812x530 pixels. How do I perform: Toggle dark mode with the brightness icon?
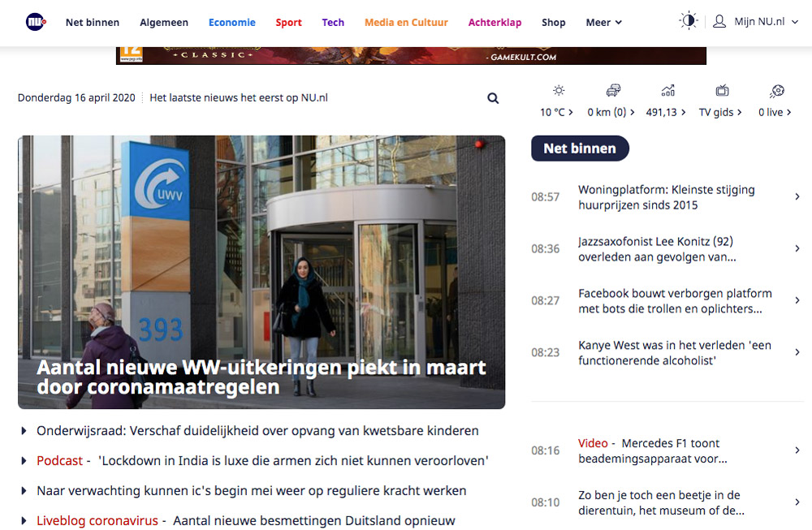tap(688, 22)
